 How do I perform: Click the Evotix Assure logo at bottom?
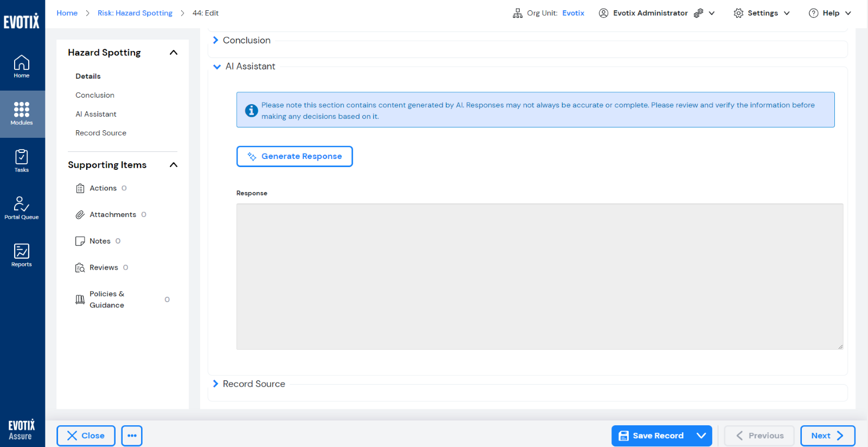pyautogui.click(x=21, y=430)
